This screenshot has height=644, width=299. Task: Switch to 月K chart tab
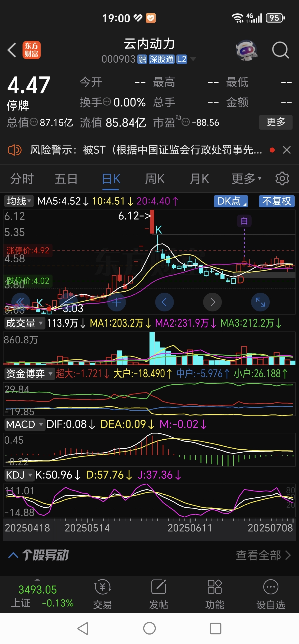click(200, 179)
